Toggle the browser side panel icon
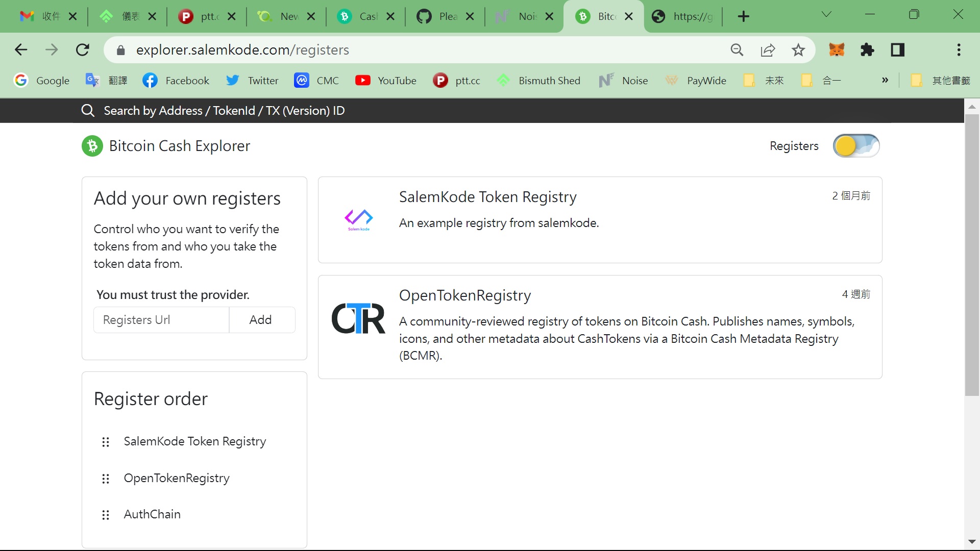 [x=898, y=49]
